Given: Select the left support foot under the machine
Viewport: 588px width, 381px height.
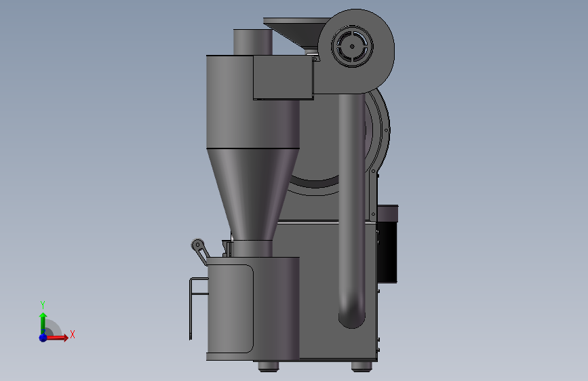Looking at the screenshot, I should [269, 366].
